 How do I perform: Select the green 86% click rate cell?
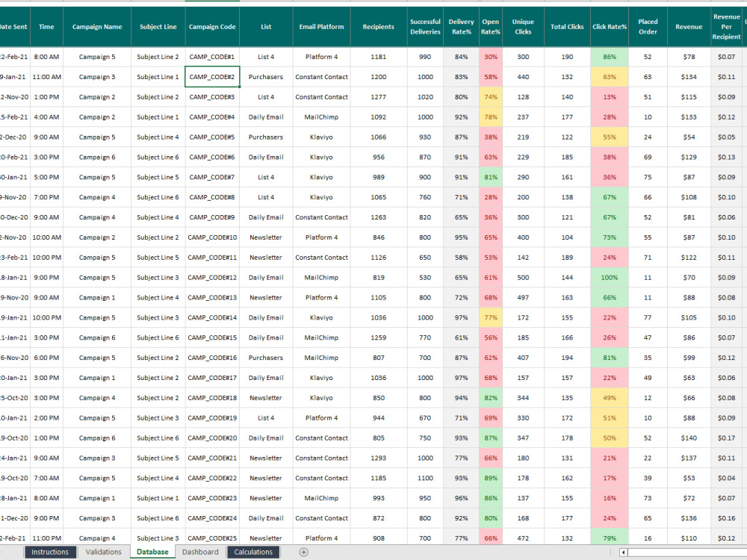[610, 57]
